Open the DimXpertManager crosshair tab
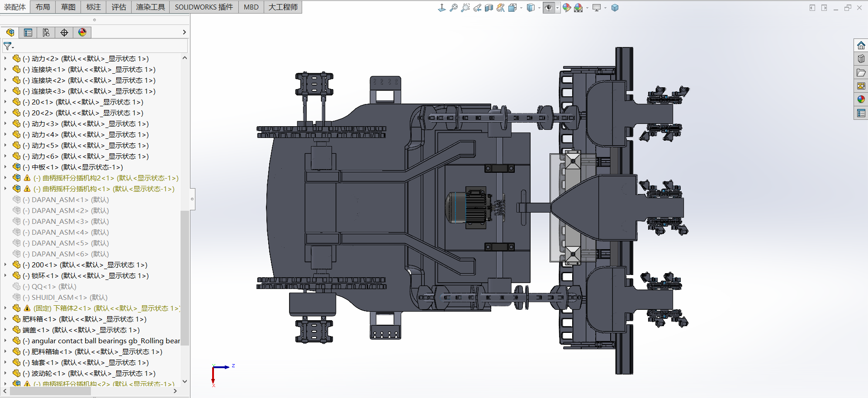Viewport: 868px width, 398px height. (x=64, y=32)
